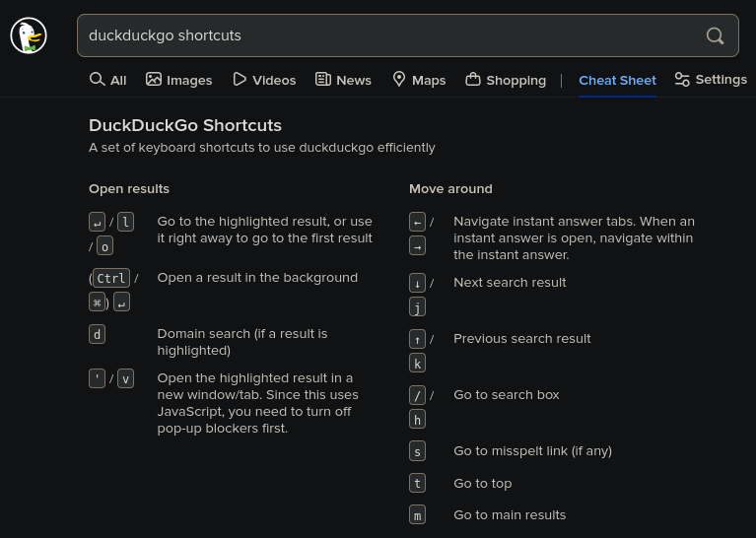Click the 'Domain search' description
Image resolution: width=756 pixels, height=538 pixels.
[x=242, y=342]
